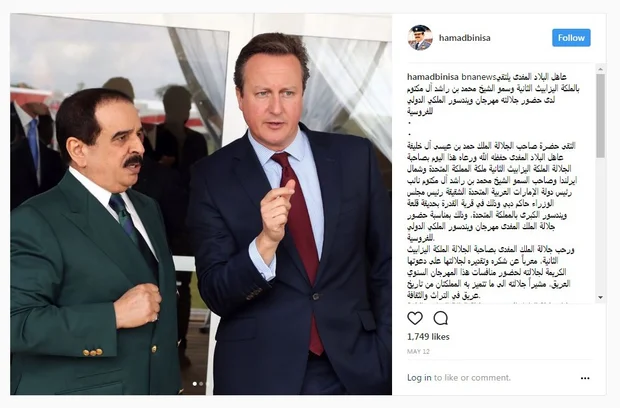Click the caption scrollbar down arrow
Screen dimensions: 620x408
click(x=601, y=297)
